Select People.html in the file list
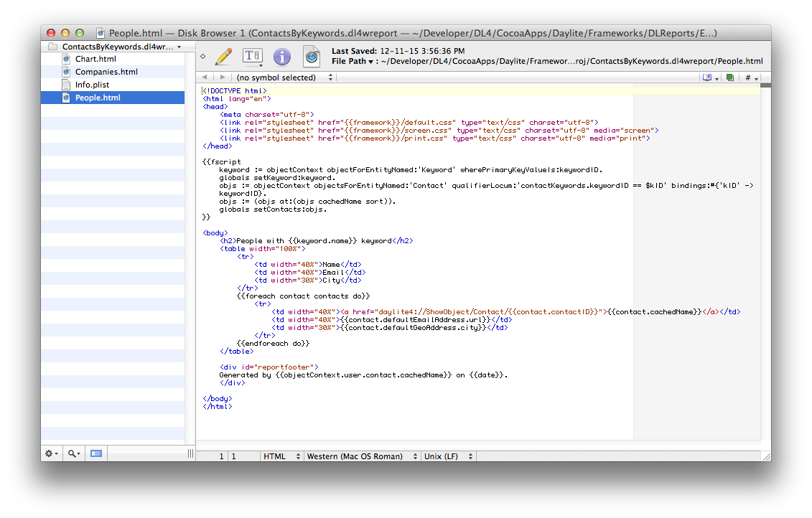This screenshot has width=812, height=518. 113,98
